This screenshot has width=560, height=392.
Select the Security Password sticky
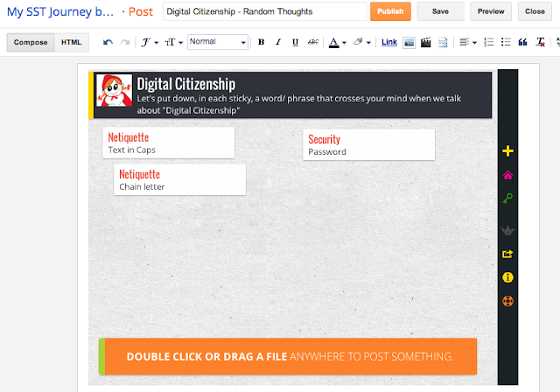coord(369,145)
